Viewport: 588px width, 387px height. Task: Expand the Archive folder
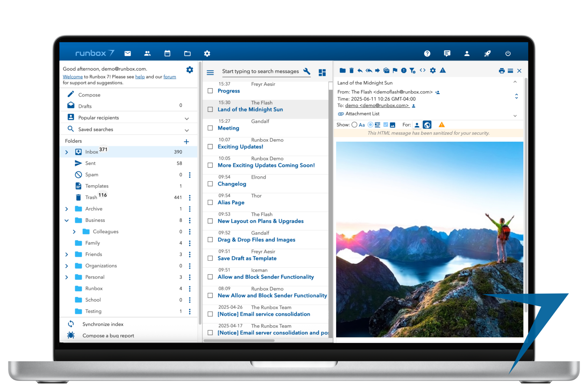tap(66, 209)
